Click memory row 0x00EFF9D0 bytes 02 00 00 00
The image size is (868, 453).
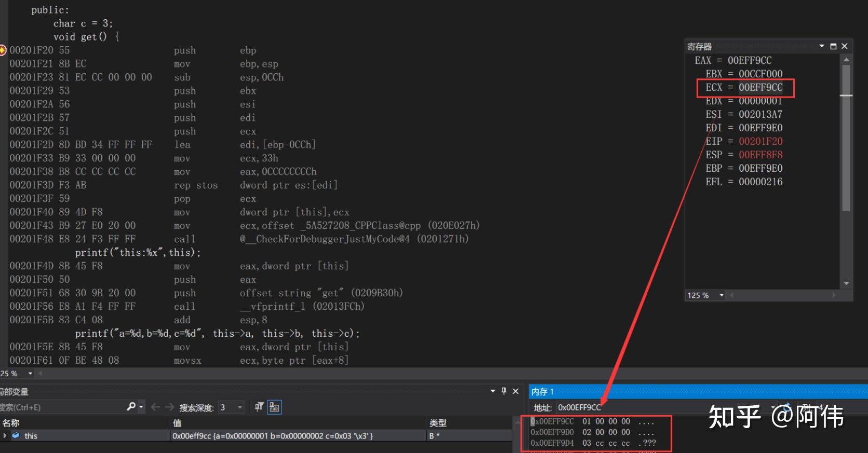[606, 432]
